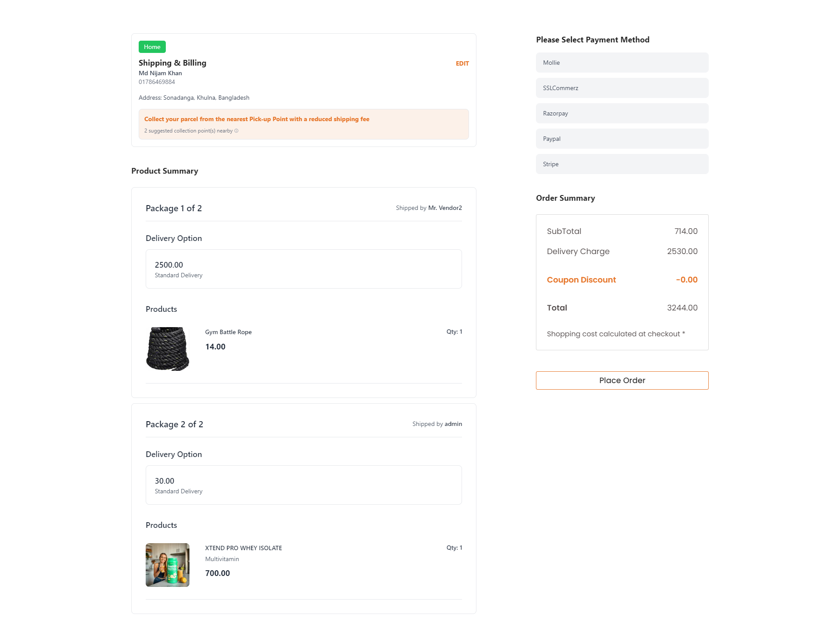Select Mollie as payment method
Viewport: 840px width, 635px height.
pyautogui.click(x=622, y=63)
